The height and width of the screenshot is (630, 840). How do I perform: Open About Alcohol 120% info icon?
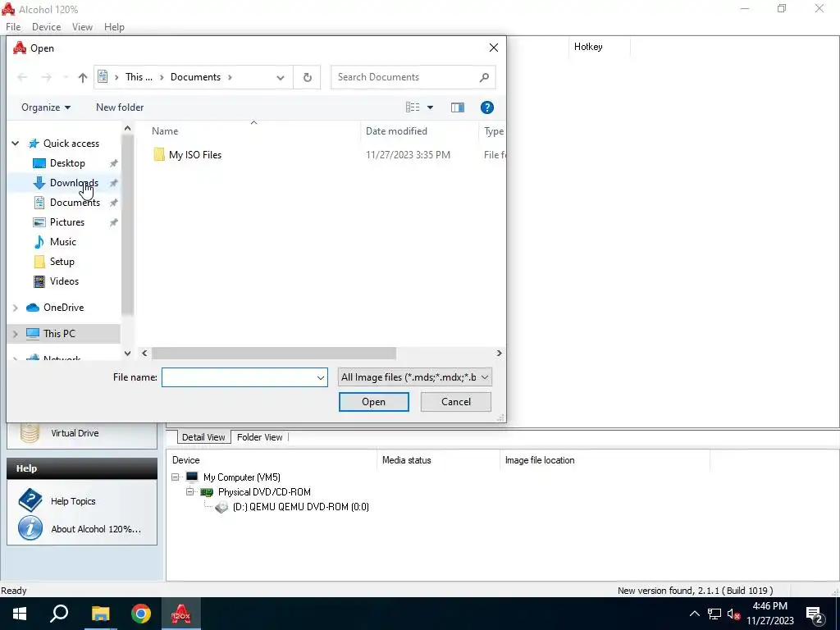click(x=30, y=528)
